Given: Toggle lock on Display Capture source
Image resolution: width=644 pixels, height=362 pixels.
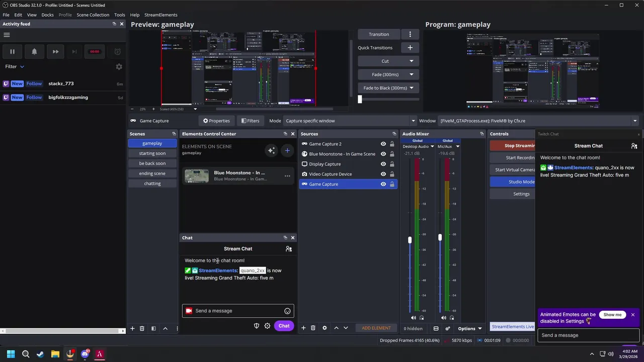Looking at the screenshot, I should pyautogui.click(x=392, y=164).
